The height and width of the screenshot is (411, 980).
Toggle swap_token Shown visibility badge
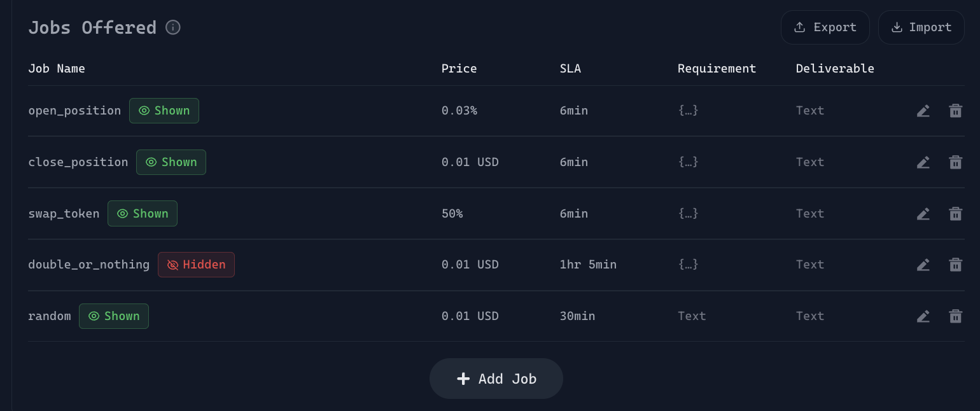tap(143, 214)
